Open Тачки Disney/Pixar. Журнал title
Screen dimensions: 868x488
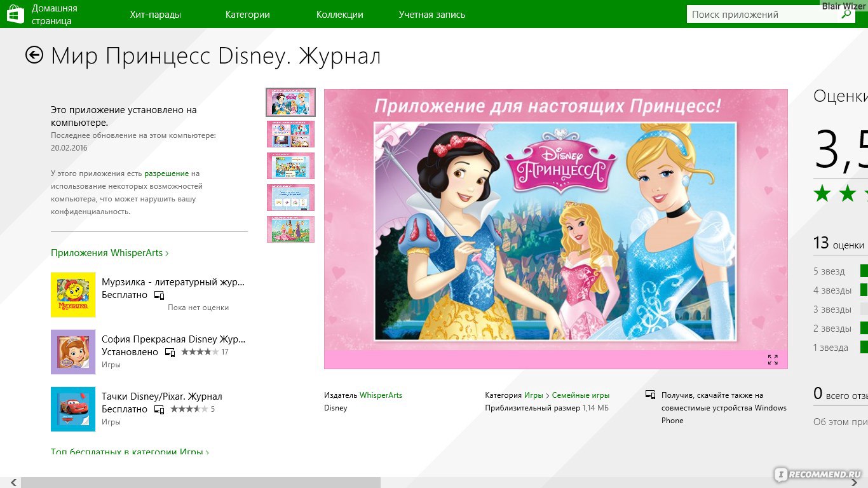point(162,396)
